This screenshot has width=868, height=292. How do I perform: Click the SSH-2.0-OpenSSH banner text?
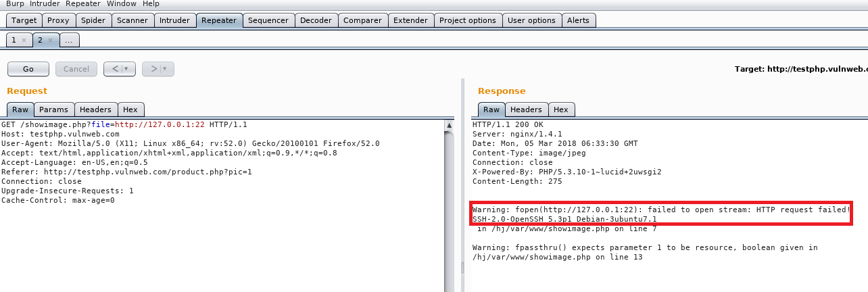[x=564, y=220]
